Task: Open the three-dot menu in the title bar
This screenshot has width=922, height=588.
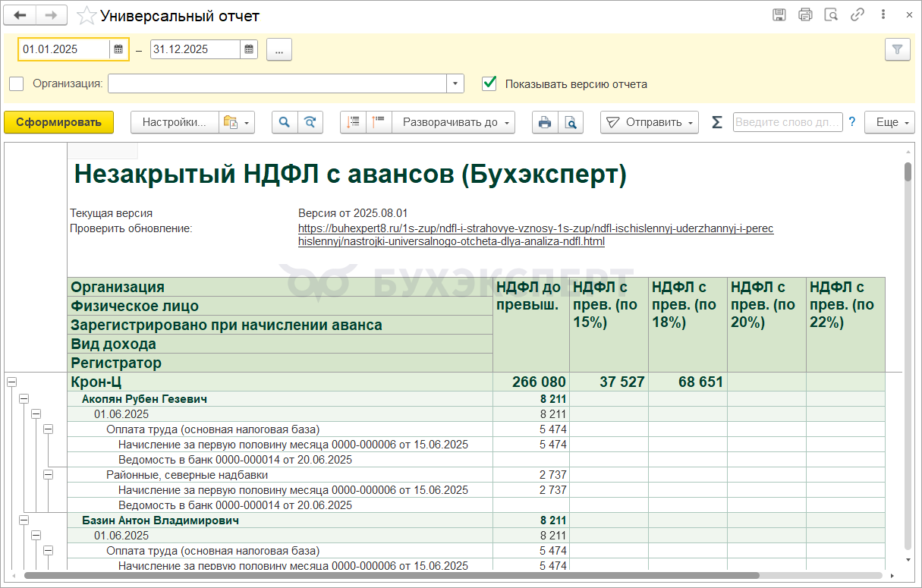Action: (883, 15)
